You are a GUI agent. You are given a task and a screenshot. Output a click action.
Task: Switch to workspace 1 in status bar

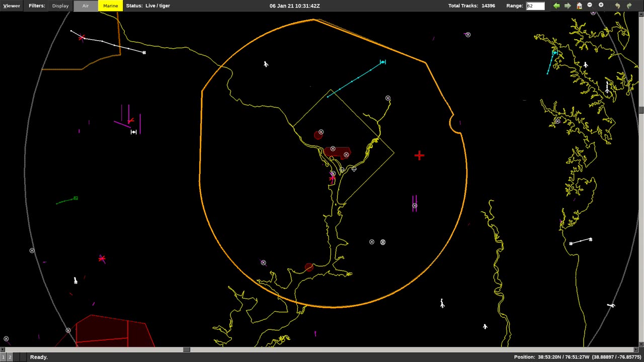3,357
